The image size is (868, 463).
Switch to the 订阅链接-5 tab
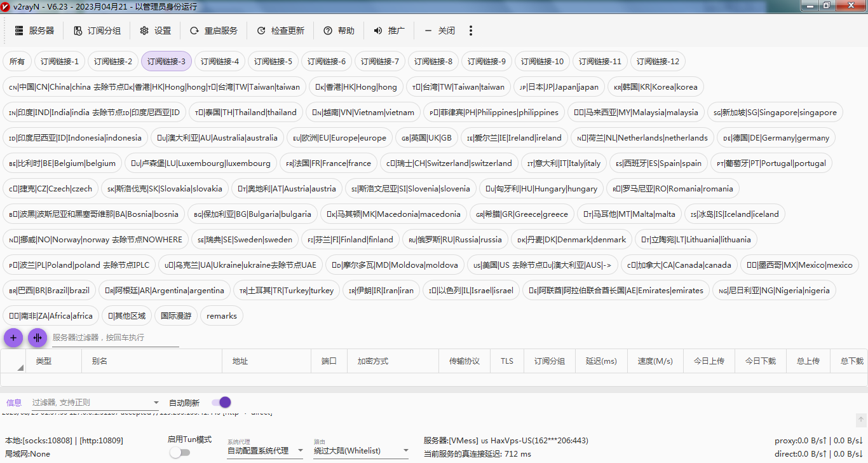tap(273, 62)
